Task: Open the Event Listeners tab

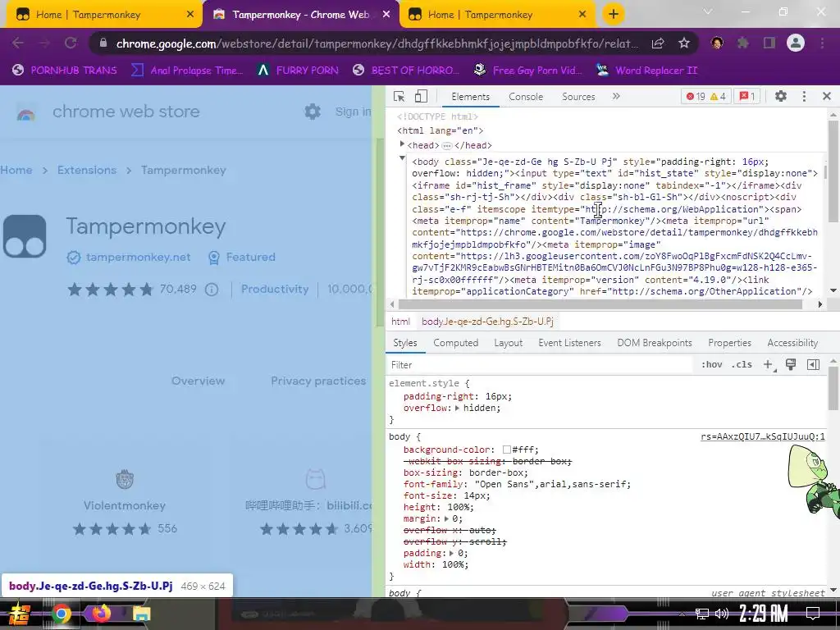Action: pyautogui.click(x=569, y=343)
